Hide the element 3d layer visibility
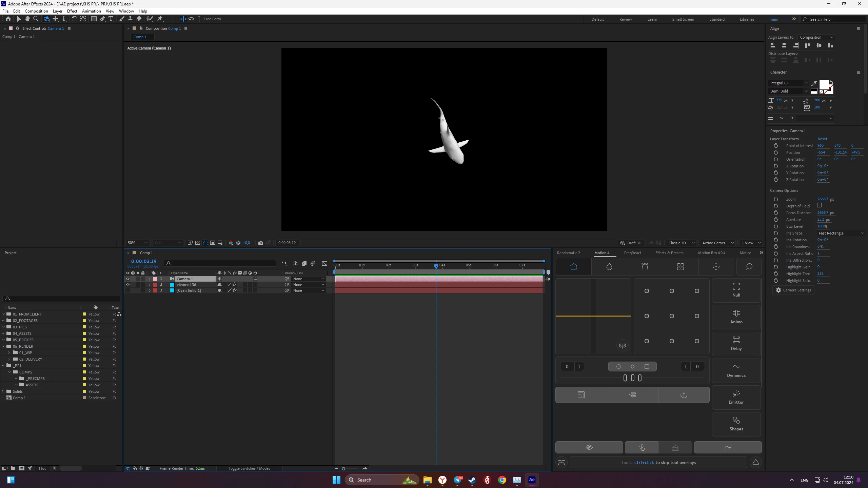868x488 pixels. [x=128, y=285]
